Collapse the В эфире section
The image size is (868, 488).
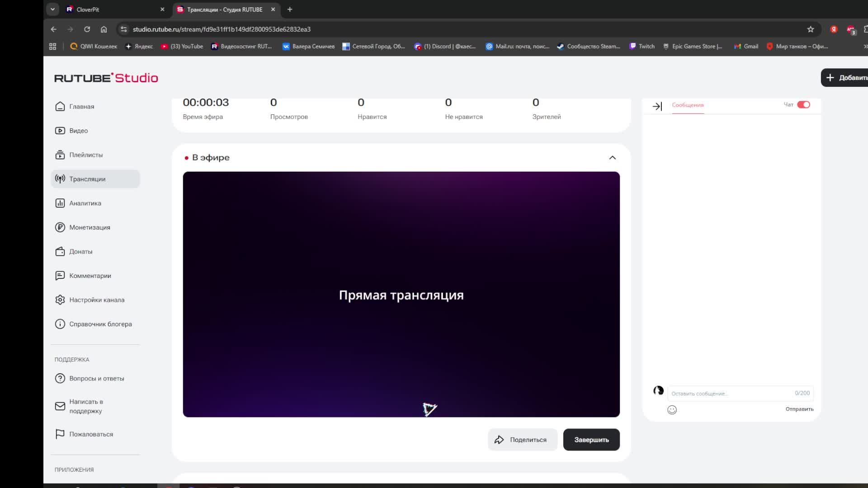tap(612, 157)
